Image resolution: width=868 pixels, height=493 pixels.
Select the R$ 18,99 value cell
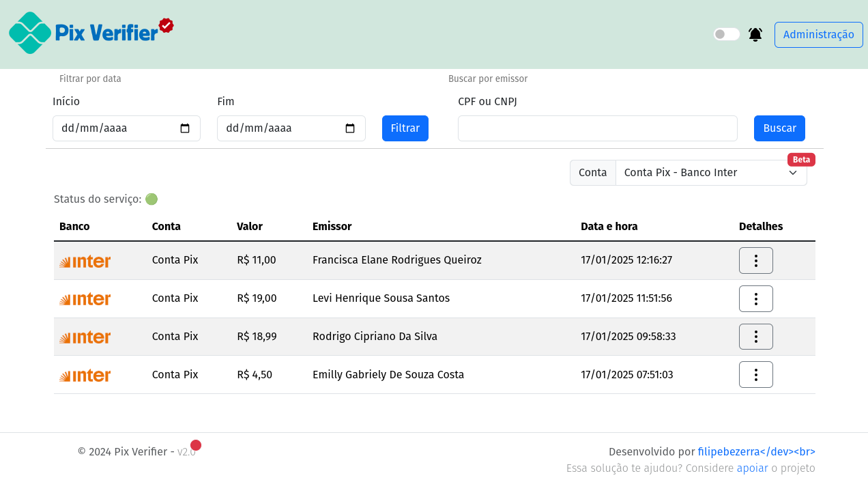pos(257,337)
